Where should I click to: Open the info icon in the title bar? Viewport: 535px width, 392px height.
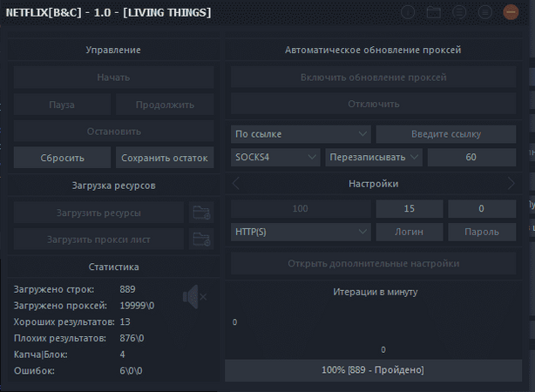pyautogui.click(x=408, y=12)
